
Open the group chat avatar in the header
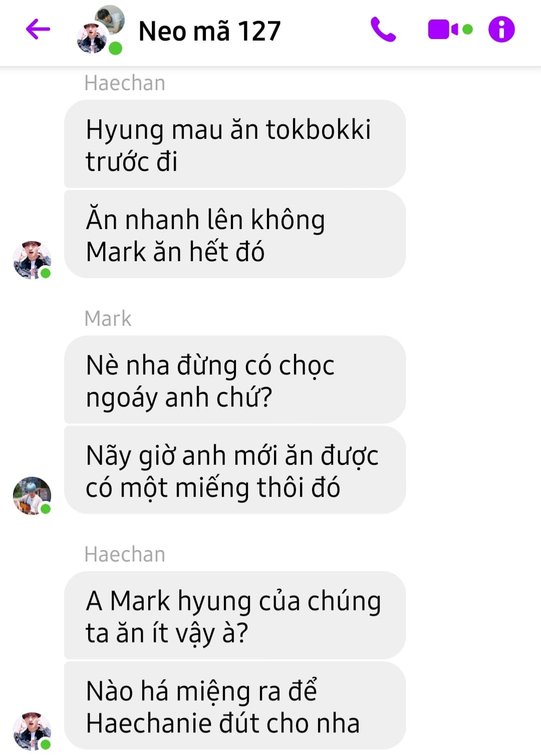(100, 29)
